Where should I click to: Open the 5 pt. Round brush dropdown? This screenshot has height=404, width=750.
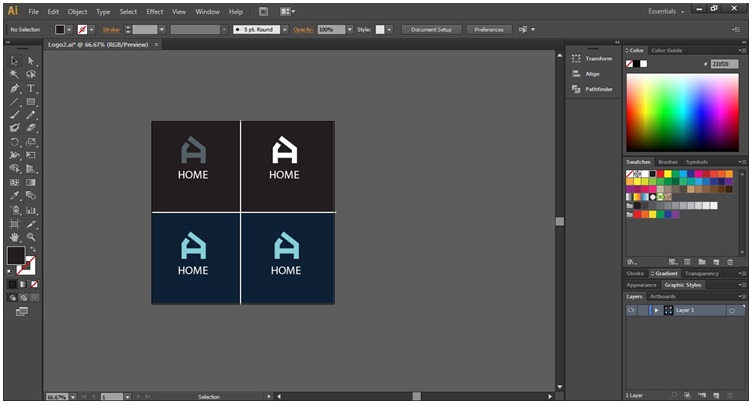pos(285,30)
